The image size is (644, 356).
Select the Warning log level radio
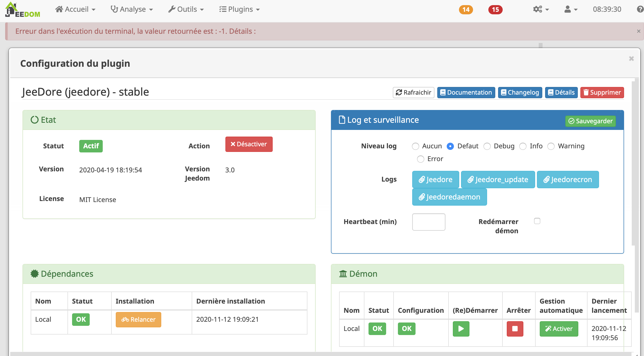click(x=551, y=146)
